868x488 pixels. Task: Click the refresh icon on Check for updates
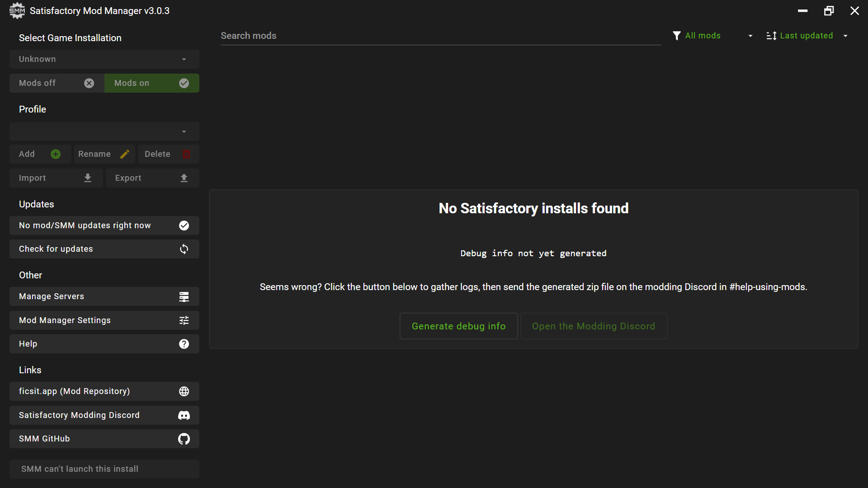click(x=184, y=249)
